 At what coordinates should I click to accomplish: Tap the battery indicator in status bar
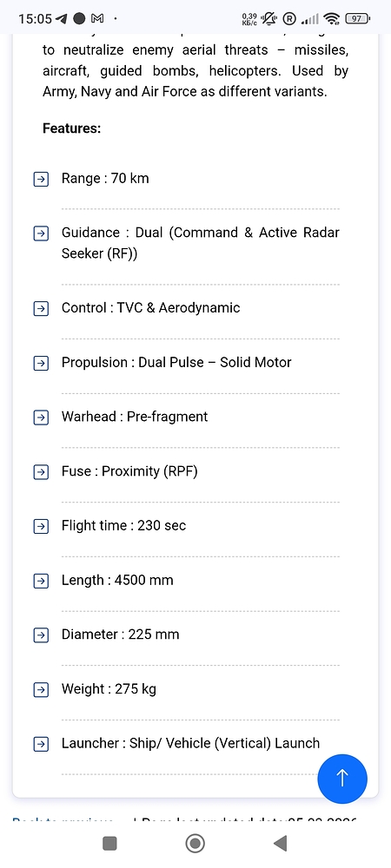click(357, 19)
